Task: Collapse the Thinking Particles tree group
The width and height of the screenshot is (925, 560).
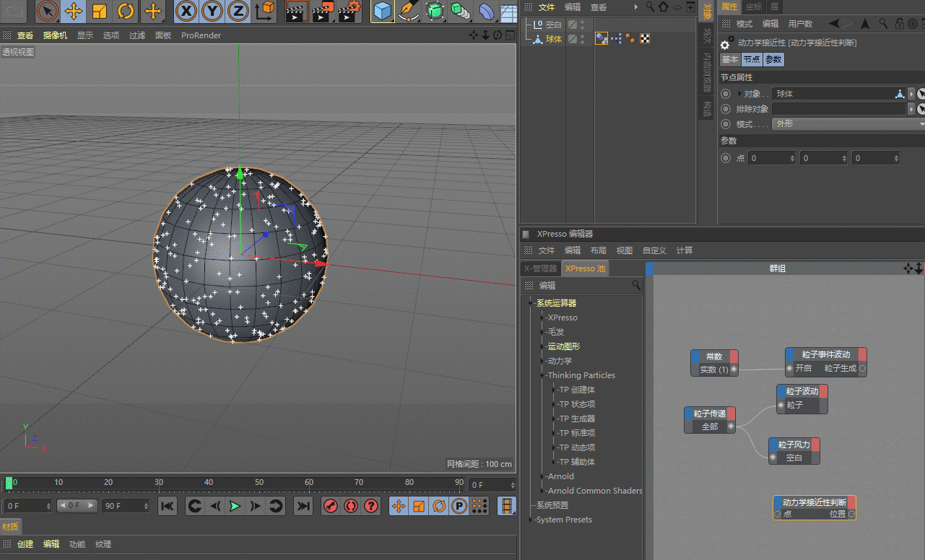Action: coord(542,375)
